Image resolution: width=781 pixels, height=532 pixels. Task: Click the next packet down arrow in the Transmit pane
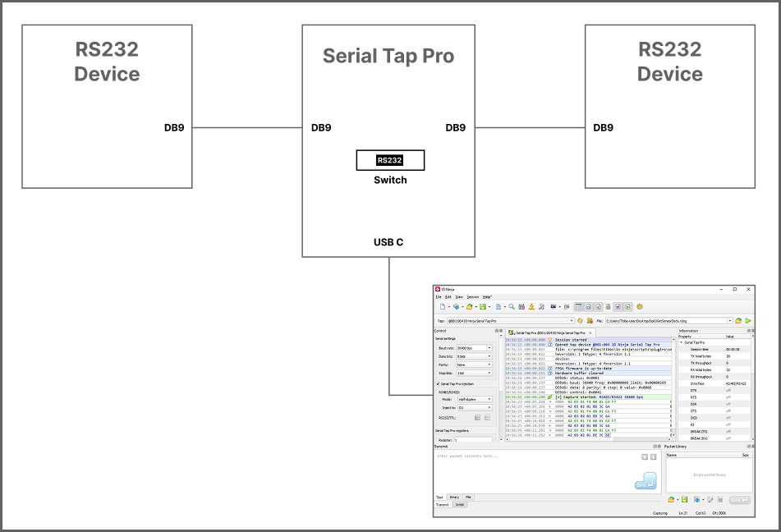654,456
